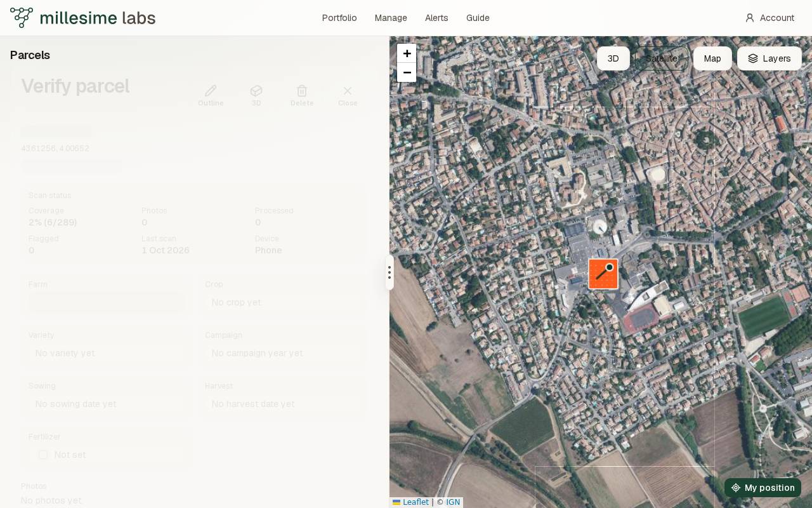
Task: Zoom out on the map
Action: (x=407, y=72)
